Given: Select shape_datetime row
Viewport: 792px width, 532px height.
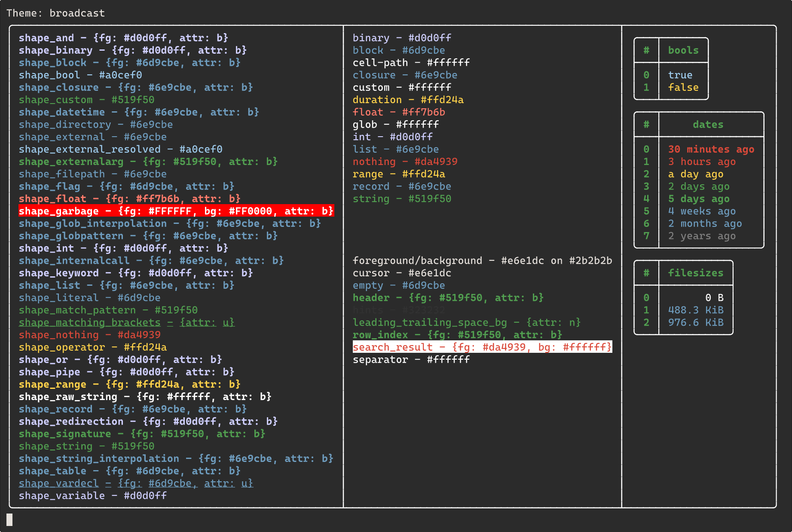Looking at the screenshot, I should tap(139, 112).
